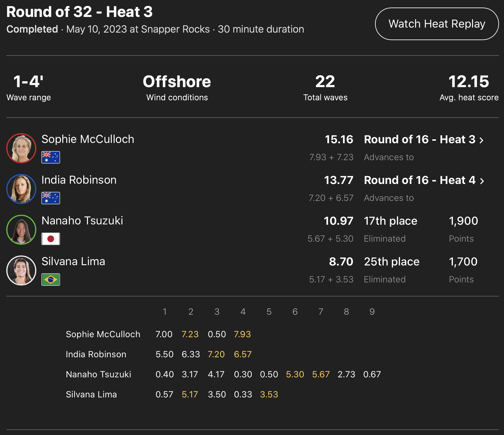Select India Robinson's name in results list
This screenshot has width=504, height=435.
click(79, 180)
